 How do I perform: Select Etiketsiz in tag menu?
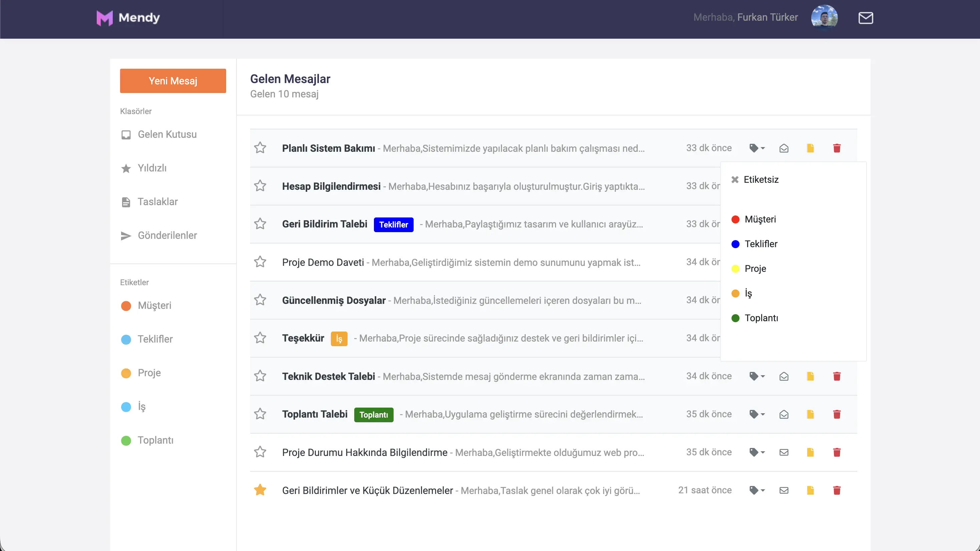click(761, 179)
